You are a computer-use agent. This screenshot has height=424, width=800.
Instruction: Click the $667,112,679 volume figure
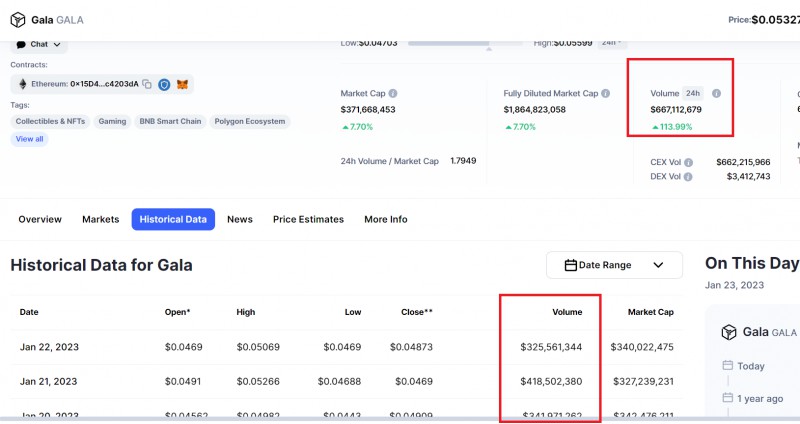tap(676, 110)
